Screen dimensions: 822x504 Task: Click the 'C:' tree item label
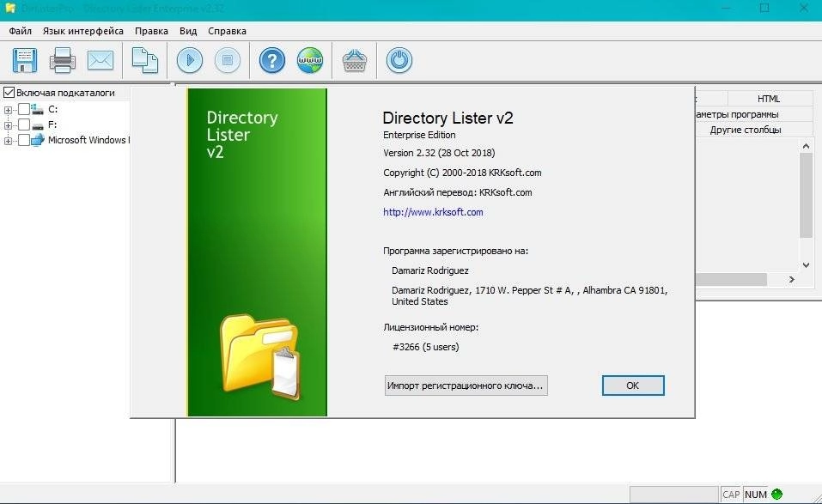click(53, 110)
